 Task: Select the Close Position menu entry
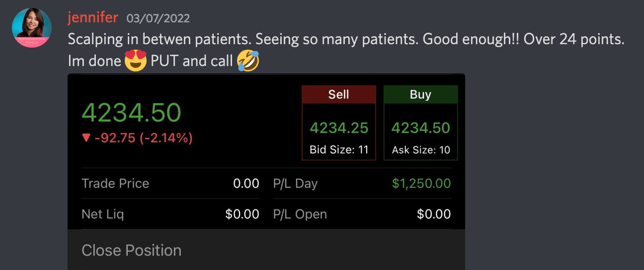click(131, 250)
